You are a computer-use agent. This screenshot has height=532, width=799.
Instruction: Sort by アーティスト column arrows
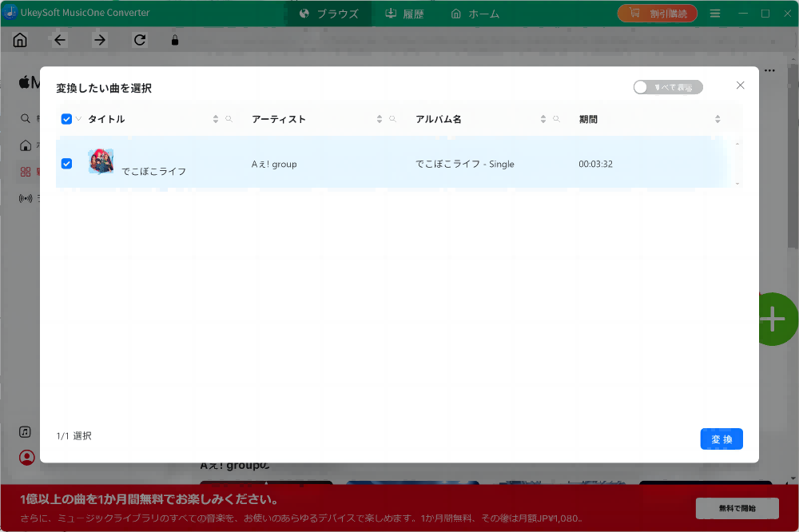379,119
